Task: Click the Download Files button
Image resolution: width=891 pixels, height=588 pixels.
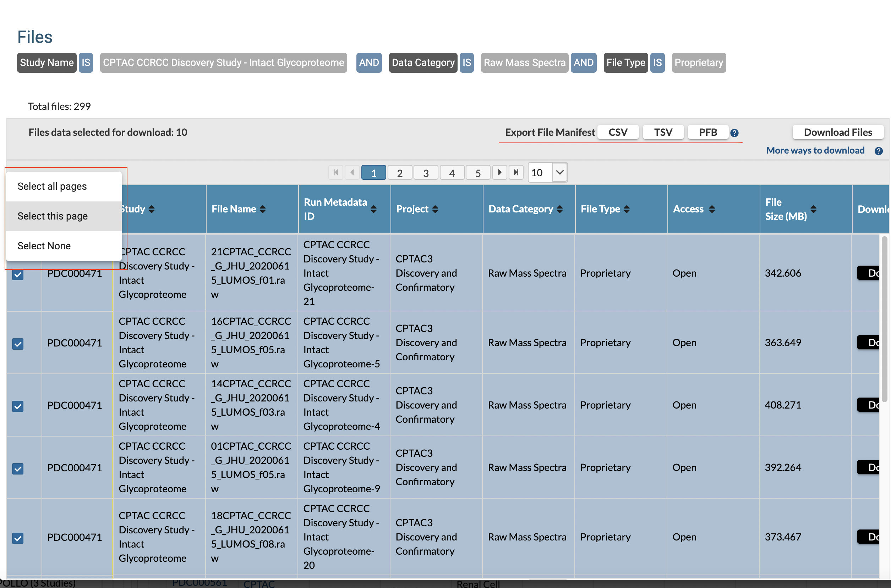Action: click(x=837, y=132)
